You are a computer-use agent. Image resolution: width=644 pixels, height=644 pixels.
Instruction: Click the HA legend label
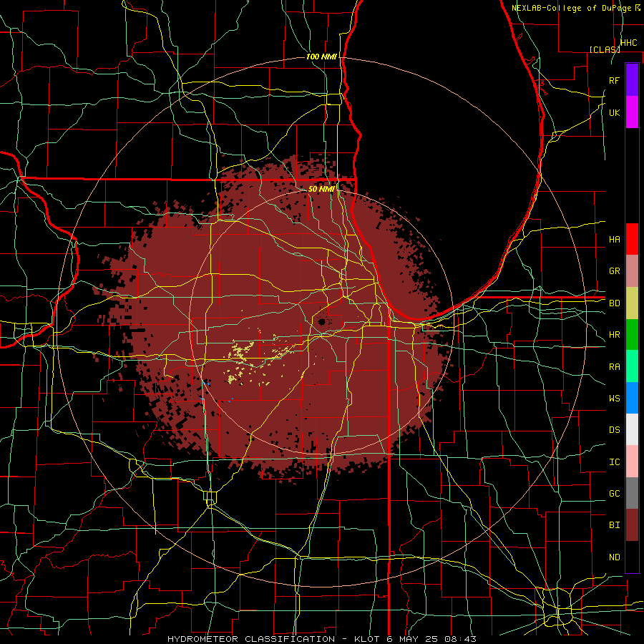614,239
